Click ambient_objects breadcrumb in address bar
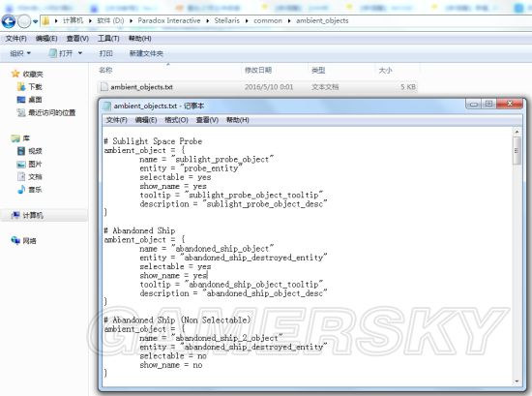Viewport: 532px width, 396px height. pos(322,20)
